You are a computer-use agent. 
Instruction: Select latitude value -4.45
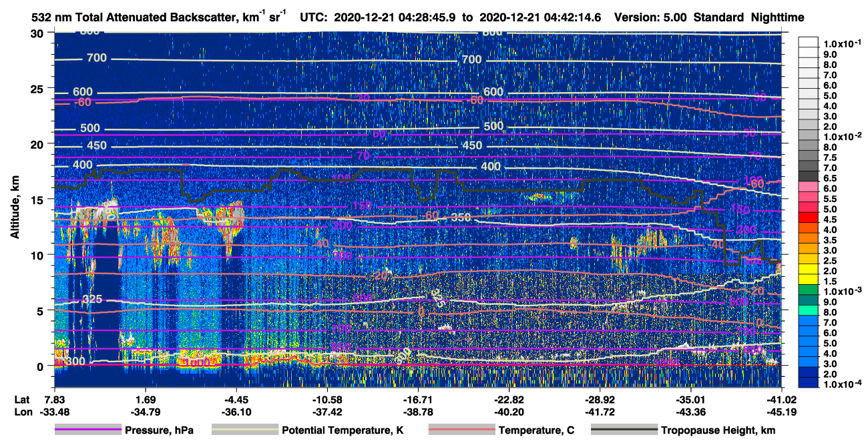click(x=236, y=400)
